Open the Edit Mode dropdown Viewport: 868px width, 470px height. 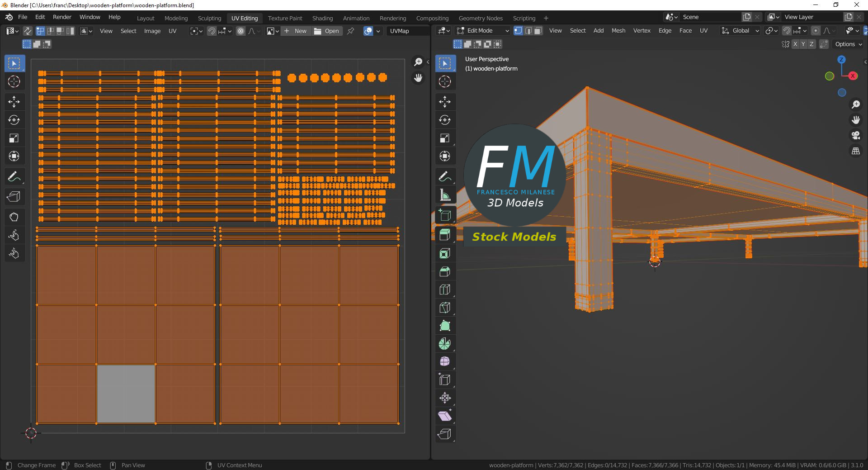click(x=483, y=31)
